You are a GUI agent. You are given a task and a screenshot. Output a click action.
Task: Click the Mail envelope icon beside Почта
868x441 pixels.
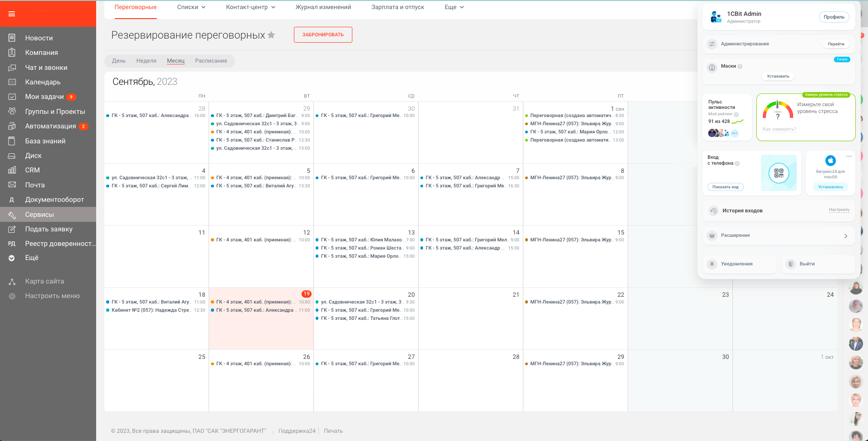coord(12,185)
